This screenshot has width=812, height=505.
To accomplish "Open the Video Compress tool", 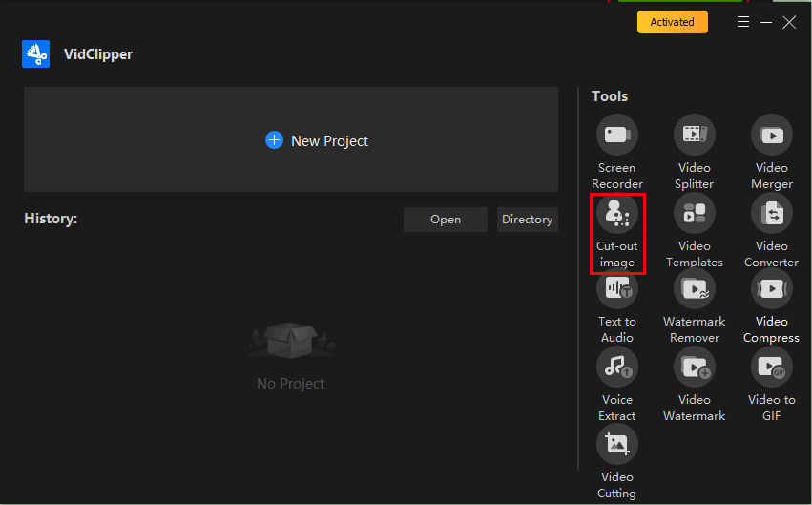I will tap(771, 289).
